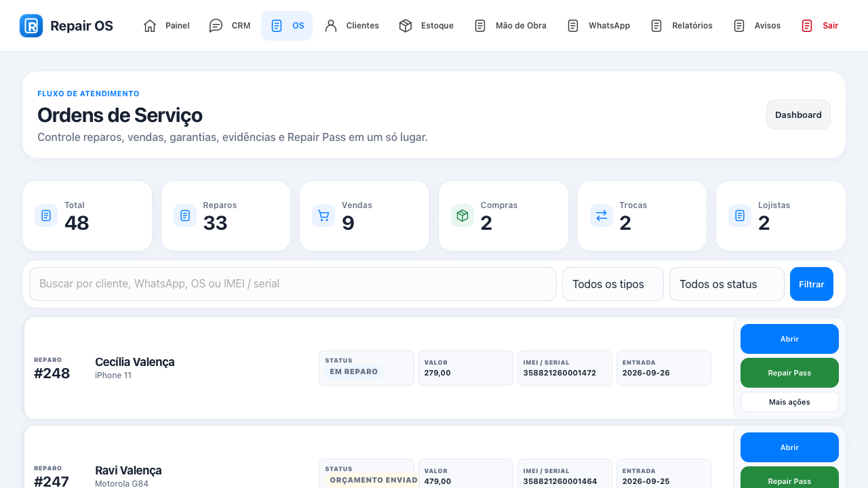868x488 pixels.
Task: Select the Clientes person icon
Action: (x=331, y=26)
